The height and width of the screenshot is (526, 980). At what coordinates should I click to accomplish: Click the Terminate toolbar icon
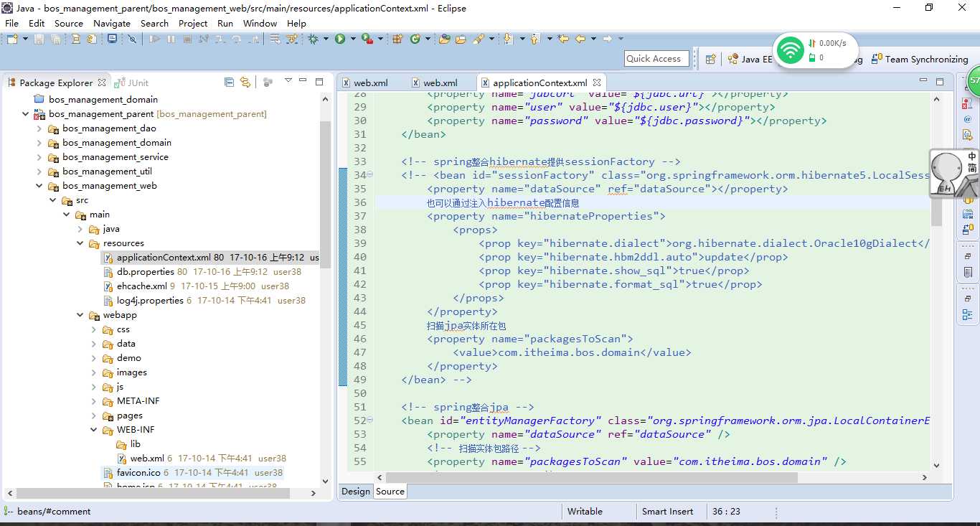187,39
